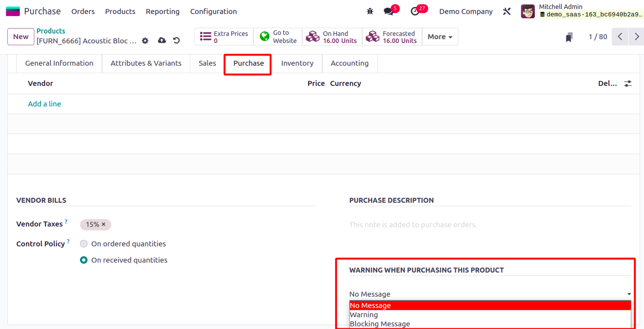Click the bug debug icon
Screen dimensions: 644x329
point(370,11)
